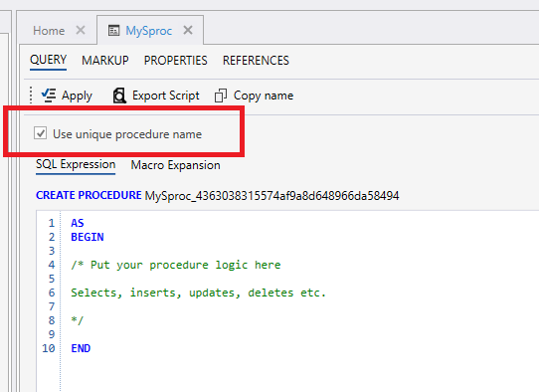Viewport: 539px width, 392px height.
Task: Place cursor on the AS line
Action: pos(78,223)
